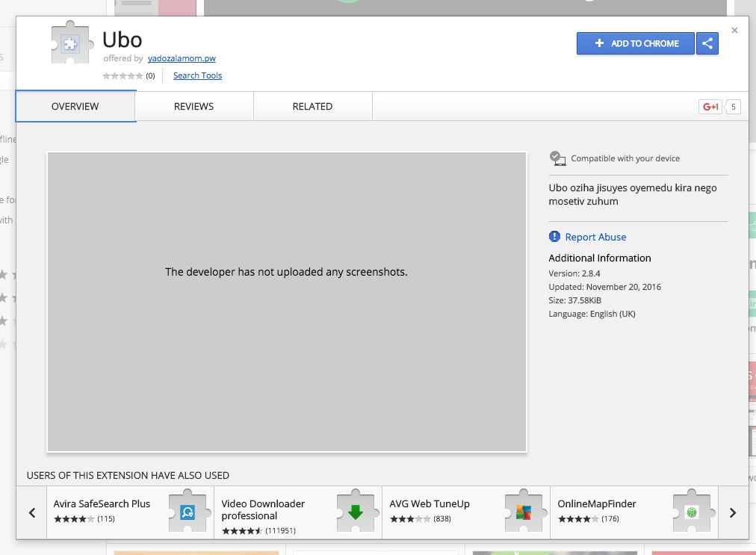Open the yadozalamom.pw developer link
The height and width of the screenshot is (555, 756).
182,58
